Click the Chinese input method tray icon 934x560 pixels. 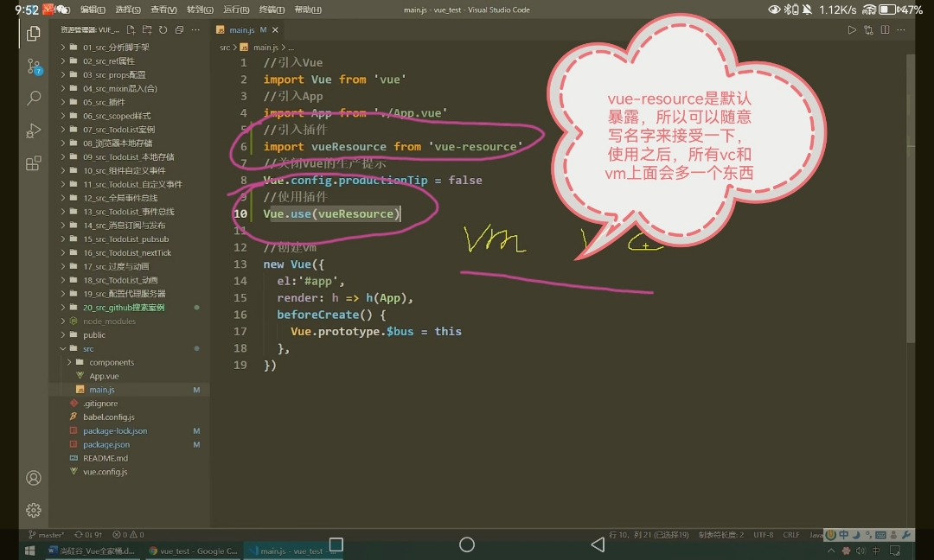tap(875, 551)
